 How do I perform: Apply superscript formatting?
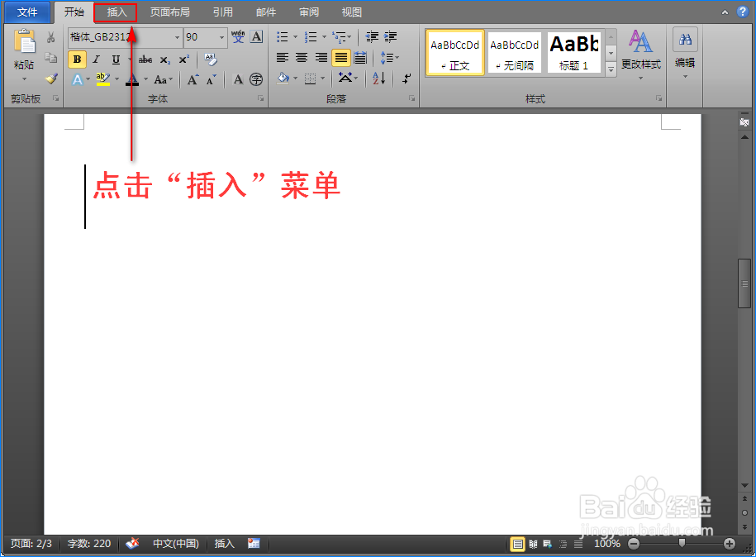[183, 59]
